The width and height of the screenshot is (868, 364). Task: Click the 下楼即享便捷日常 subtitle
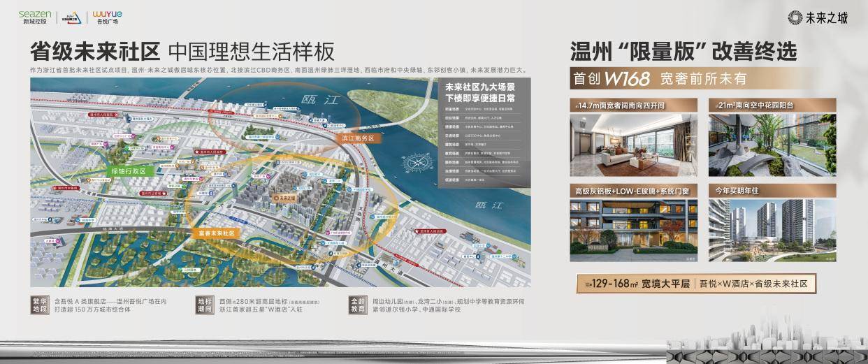tap(480, 99)
